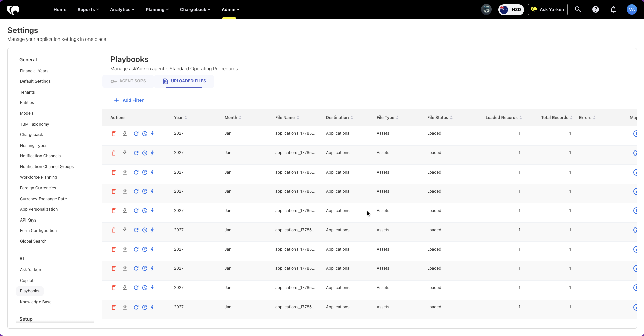Open Notification Channel Groups settings
644x336 pixels.
(47, 167)
